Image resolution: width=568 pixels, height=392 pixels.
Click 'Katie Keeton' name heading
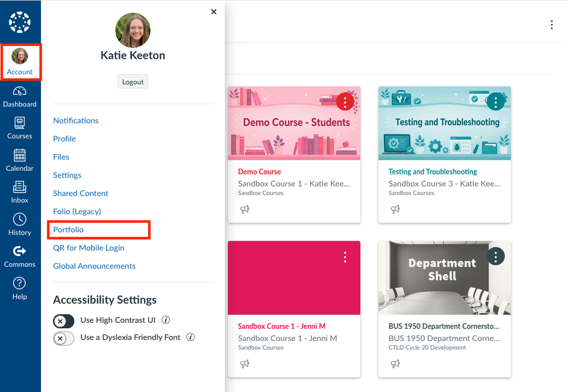coord(133,55)
